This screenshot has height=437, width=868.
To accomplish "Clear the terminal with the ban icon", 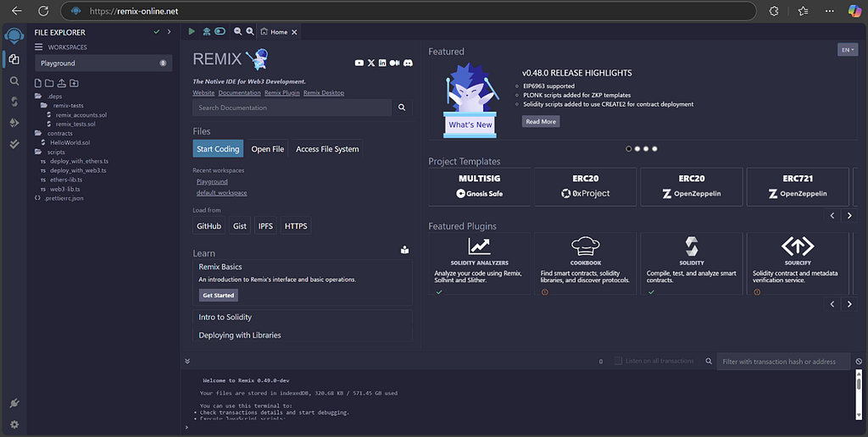I will coord(859,362).
